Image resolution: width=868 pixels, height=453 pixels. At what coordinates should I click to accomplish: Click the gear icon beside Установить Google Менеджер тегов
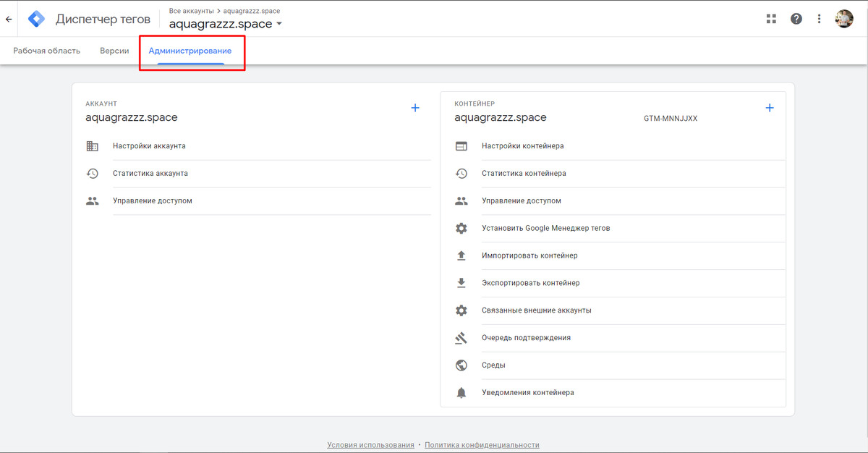click(x=461, y=228)
